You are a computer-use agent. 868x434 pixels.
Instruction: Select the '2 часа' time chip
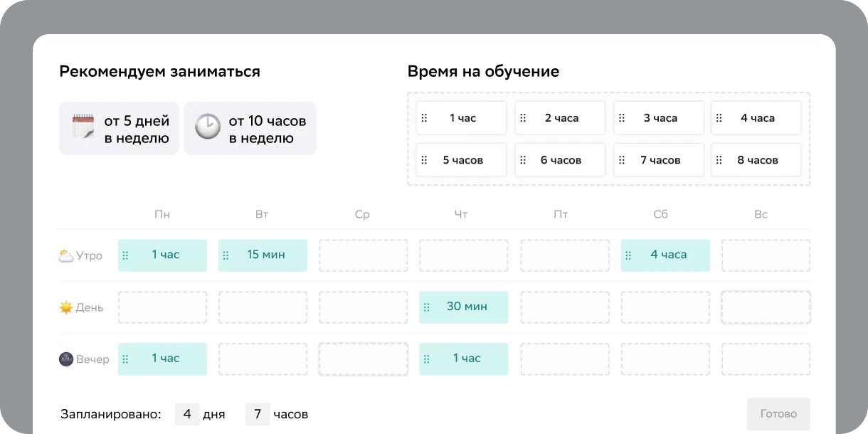pyautogui.click(x=561, y=118)
